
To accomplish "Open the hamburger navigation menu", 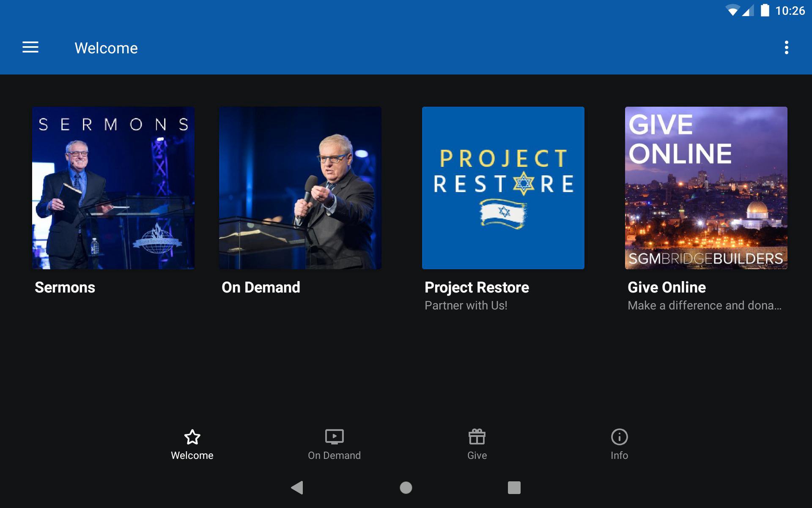I will 30,47.
